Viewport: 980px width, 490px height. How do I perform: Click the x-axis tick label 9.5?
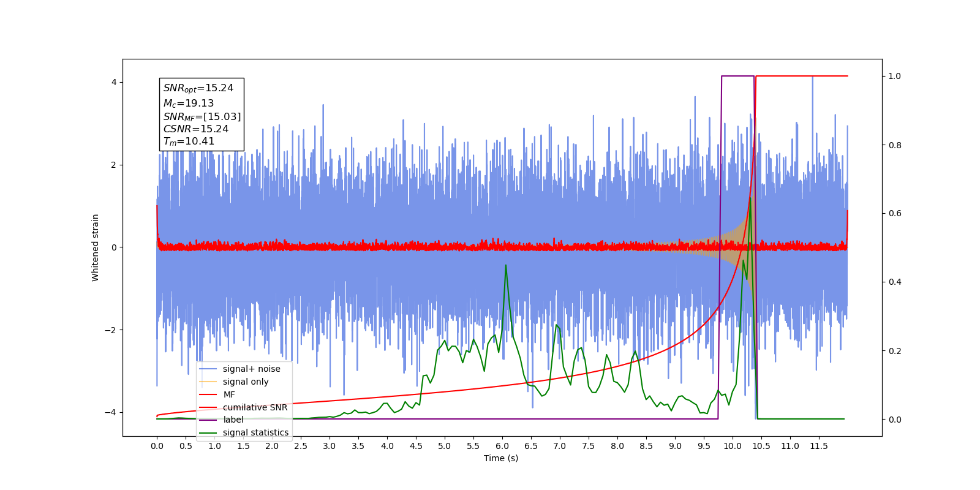(704, 446)
